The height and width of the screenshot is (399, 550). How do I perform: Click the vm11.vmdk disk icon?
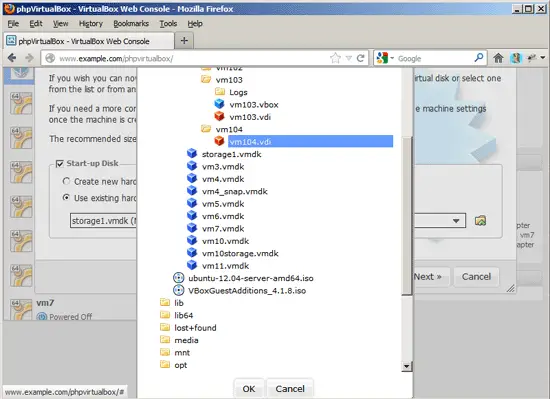pos(192,265)
